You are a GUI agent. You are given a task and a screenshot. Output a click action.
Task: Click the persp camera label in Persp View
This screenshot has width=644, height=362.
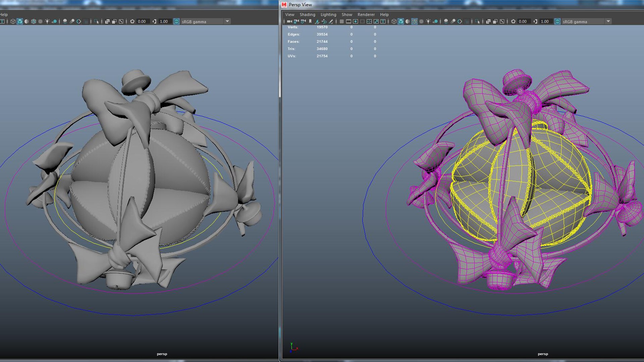(x=543, y=354)
